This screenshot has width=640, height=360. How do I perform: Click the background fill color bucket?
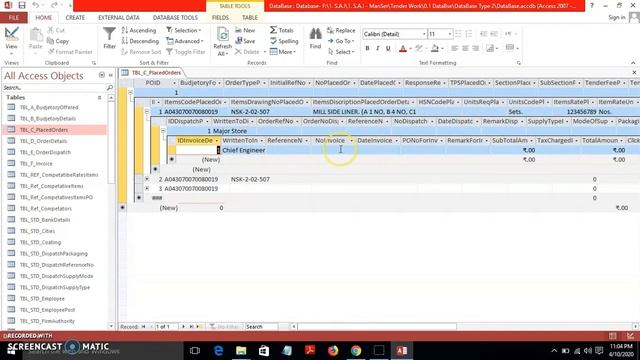click(435, 48)
